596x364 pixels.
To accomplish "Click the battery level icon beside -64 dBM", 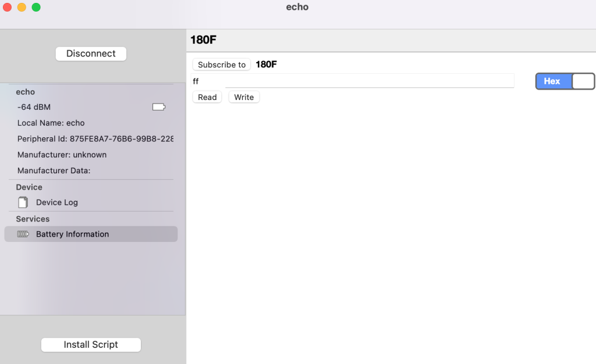I will click(x=159, y=107).
